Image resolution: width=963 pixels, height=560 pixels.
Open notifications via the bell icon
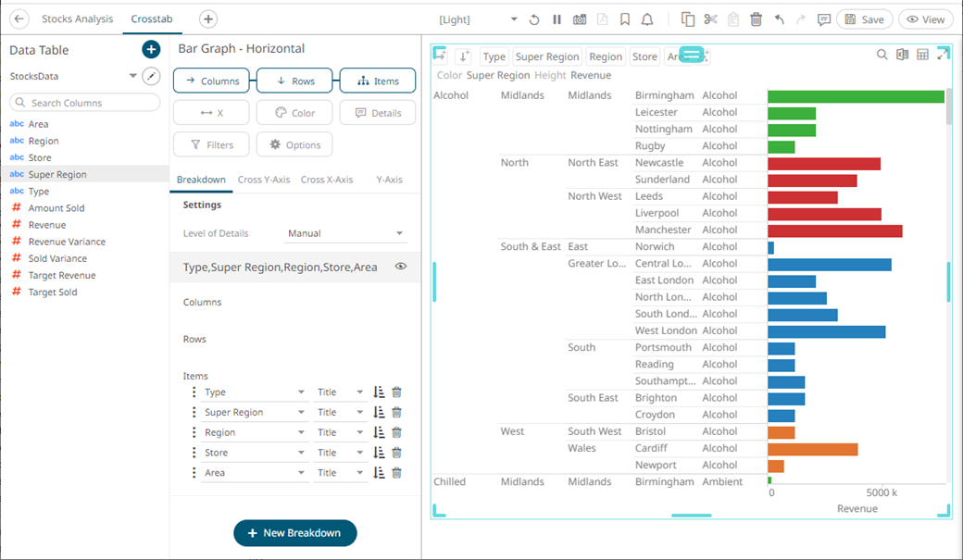646,19
